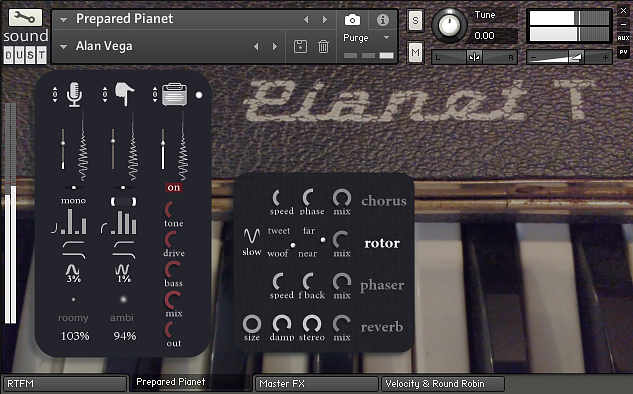Click the master volume slider

tap(569, 57)
